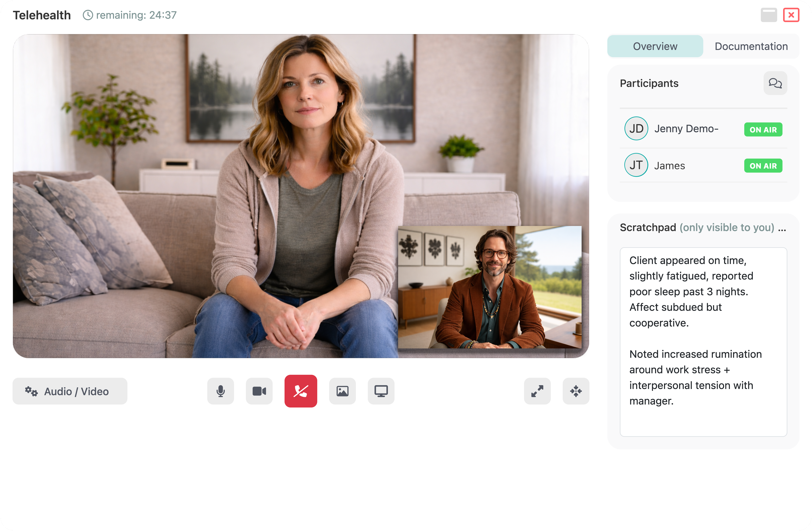This screenshot has width=812, height=531.
Task: Click the collapse arrows icon
Action: pos(576,391)
